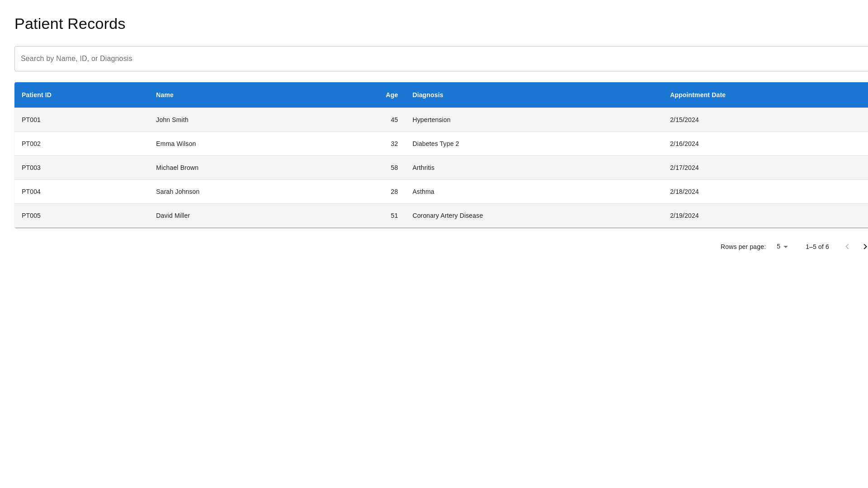Sort by Diagnosis column header

428,95
